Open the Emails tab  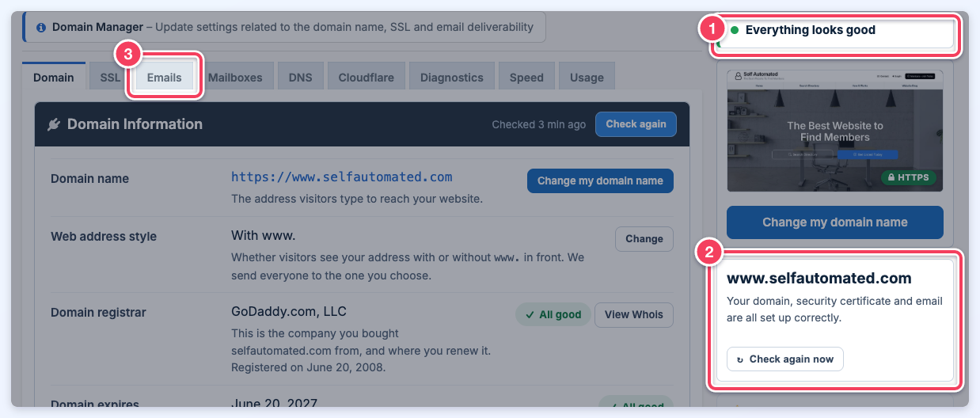click(164, 78)
